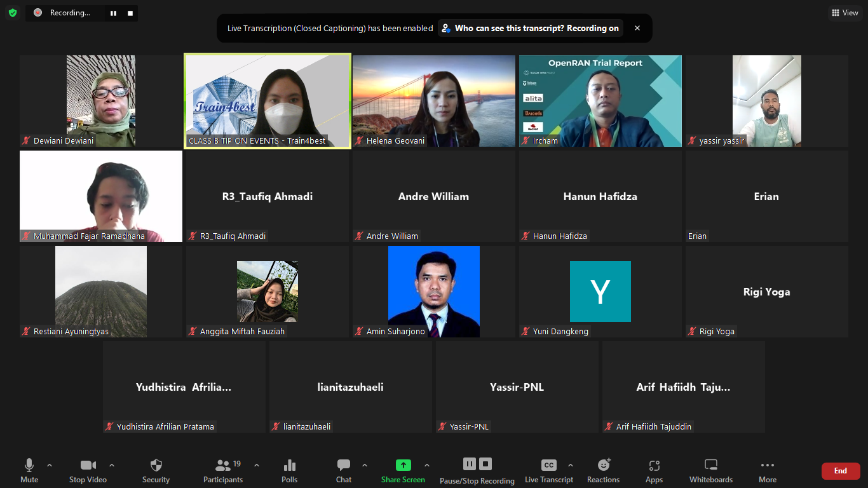Stop Video camera toggle
The image size is (868, 488).
click(88, 471)
